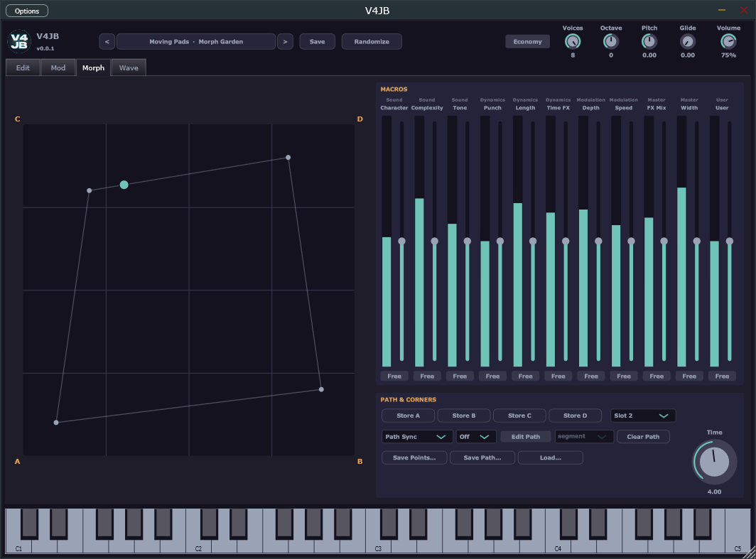756x559 pixels.
Task: Open the Wave tab
Action: 129,67
